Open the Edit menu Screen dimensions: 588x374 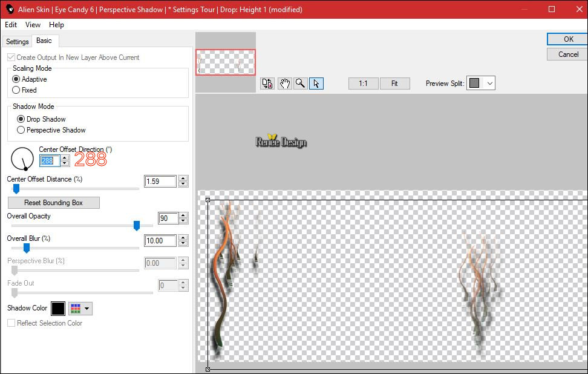point(11,25)
